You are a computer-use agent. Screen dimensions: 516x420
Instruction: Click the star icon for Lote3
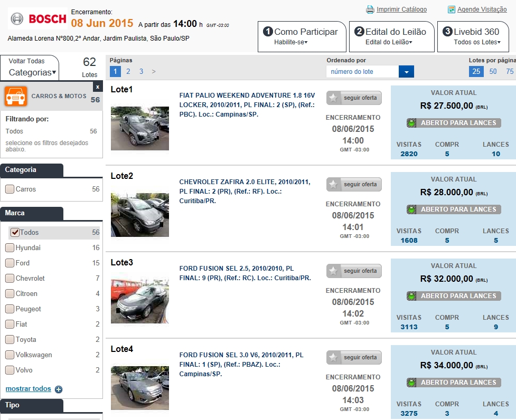coord(333,271)
